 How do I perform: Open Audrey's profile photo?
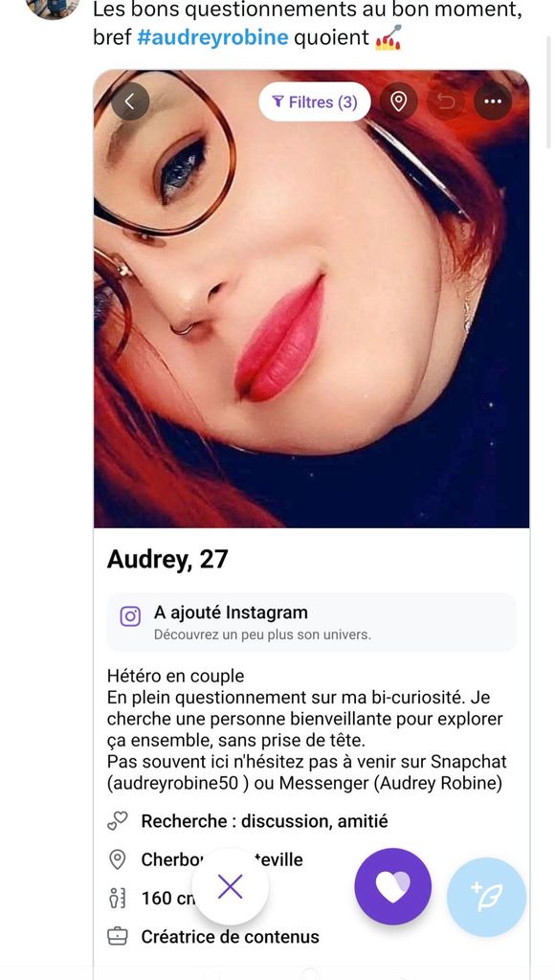(311, 299)
